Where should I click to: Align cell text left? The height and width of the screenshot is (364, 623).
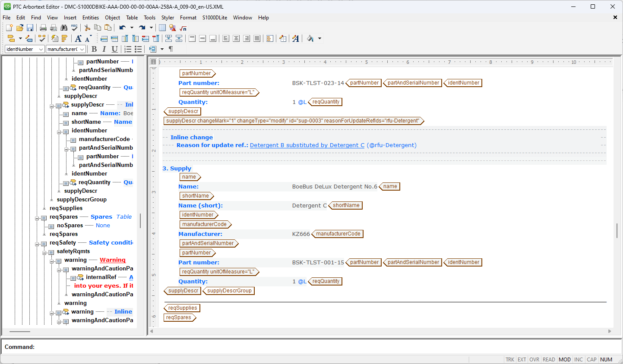click(x=226, y=38)
